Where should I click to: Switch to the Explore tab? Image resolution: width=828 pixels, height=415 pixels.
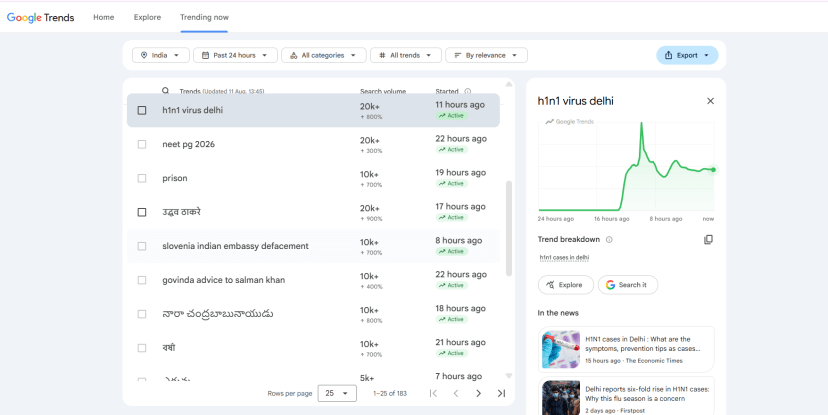[x=147, y=17]
